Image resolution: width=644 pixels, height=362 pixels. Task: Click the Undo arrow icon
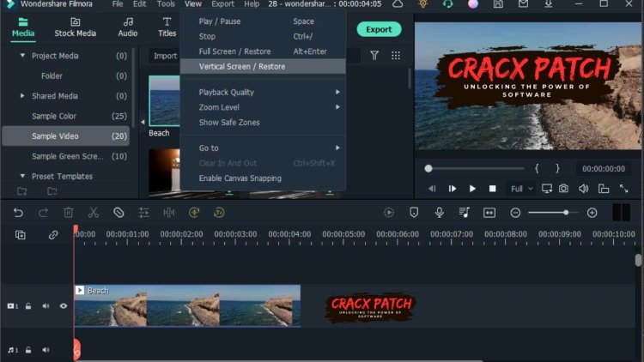pyautogui.click(x=18, y=213)
